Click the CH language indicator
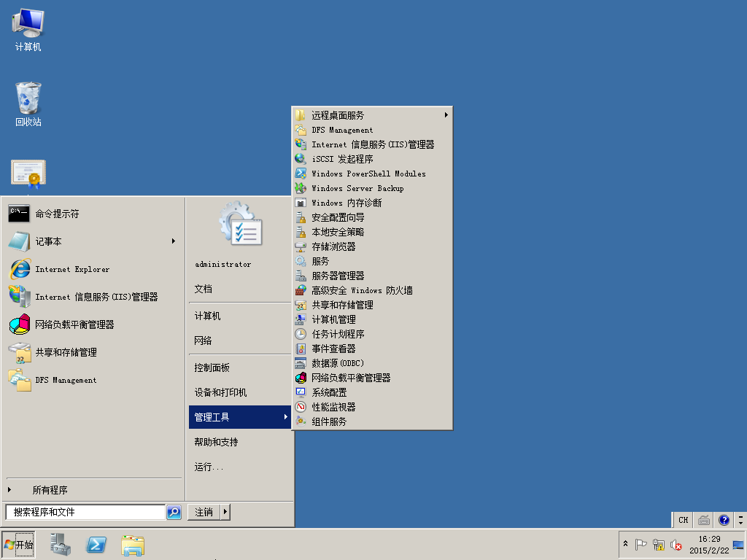Image resolution: width=747 pixels, height=560 pixels. pos(683,519)
